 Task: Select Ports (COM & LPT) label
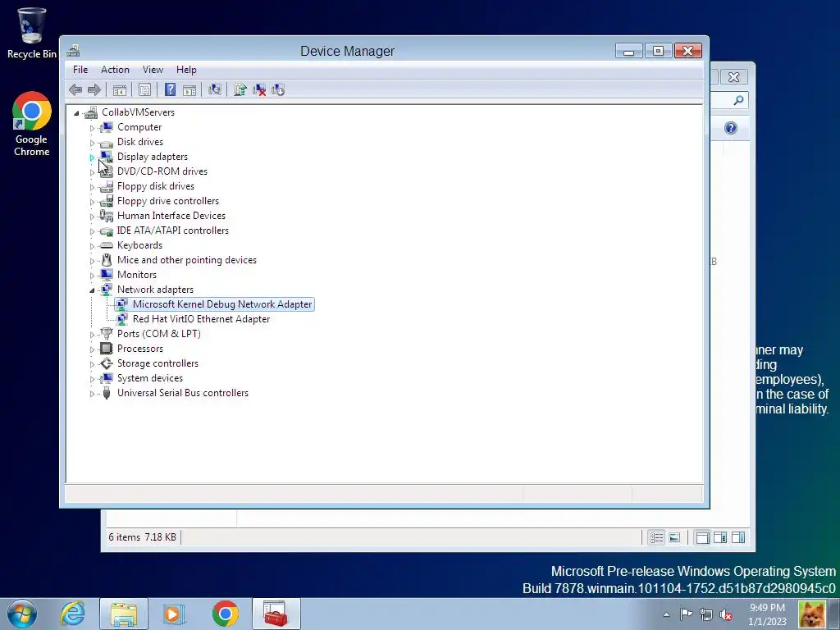click(x=158, y=333)
